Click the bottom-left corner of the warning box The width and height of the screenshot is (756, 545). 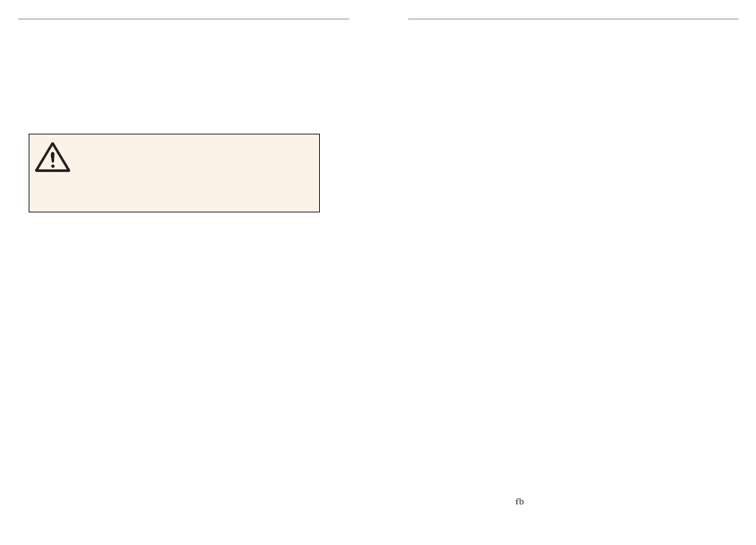click(x=29, y=212)
